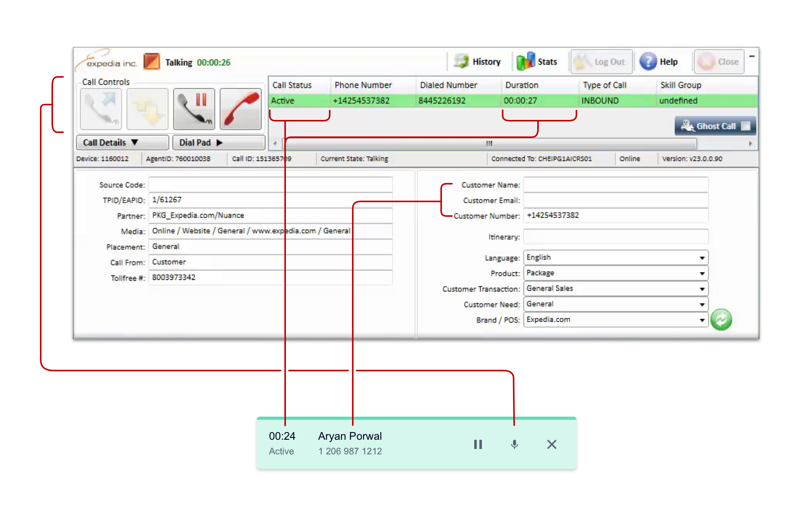807x532 pixels.
Task: Open the Stats view
Action: pos(537,62)
